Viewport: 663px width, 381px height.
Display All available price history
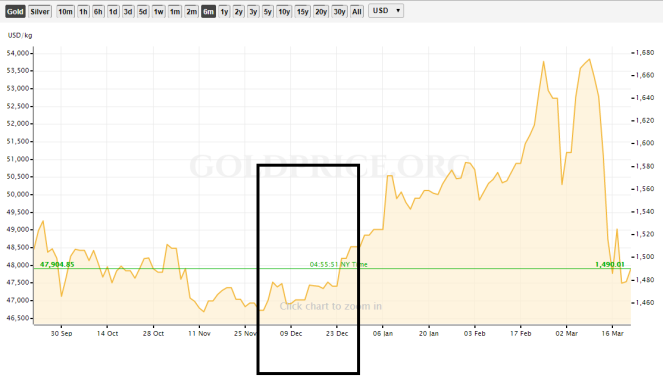click(357, 11)
